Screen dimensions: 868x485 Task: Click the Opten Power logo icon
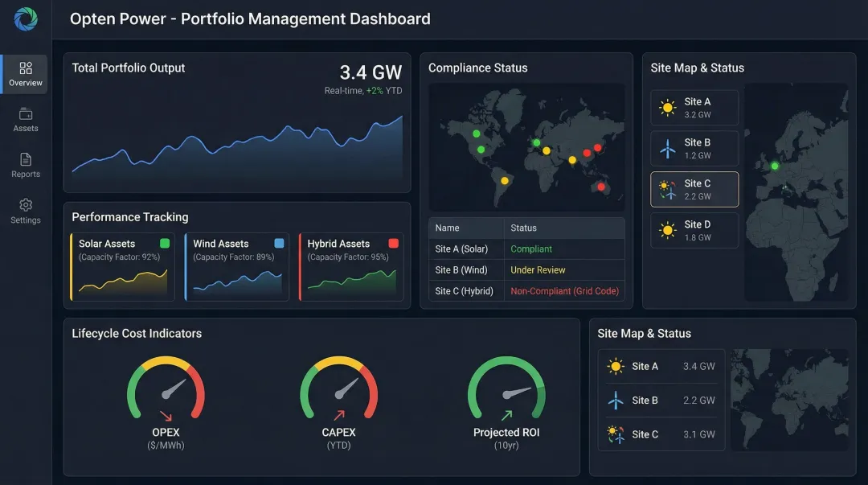(x=24, y=20)
